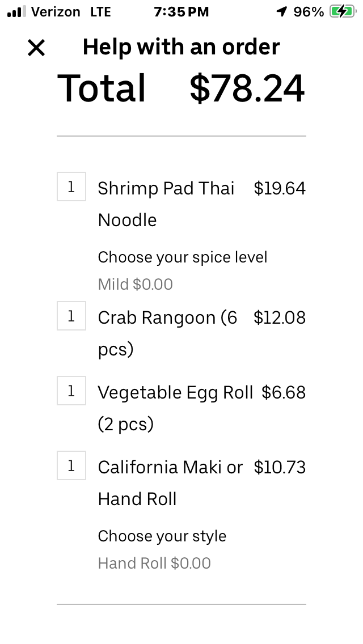The width and height of the screenshot is (363, 644).
Task: Tap the location services arrow icon
Action: 281,11
